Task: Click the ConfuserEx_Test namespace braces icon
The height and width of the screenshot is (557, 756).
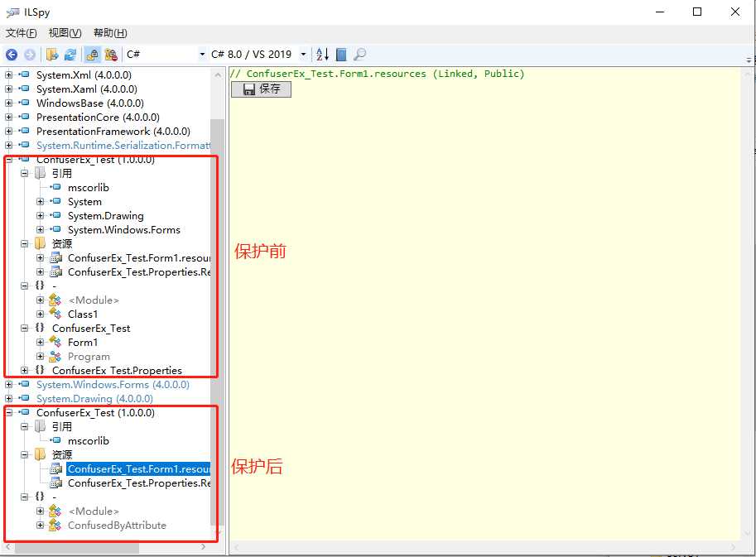Action: [x=40, y=328]
